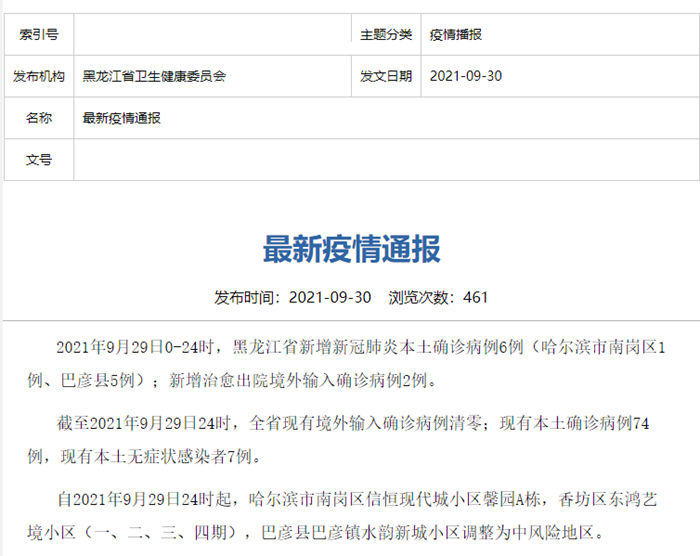This screenshot has height=556, width=700.
Task: Click the paragraph beginning with 截至2021年9月29日24时
Action: [x=350, y=440]
